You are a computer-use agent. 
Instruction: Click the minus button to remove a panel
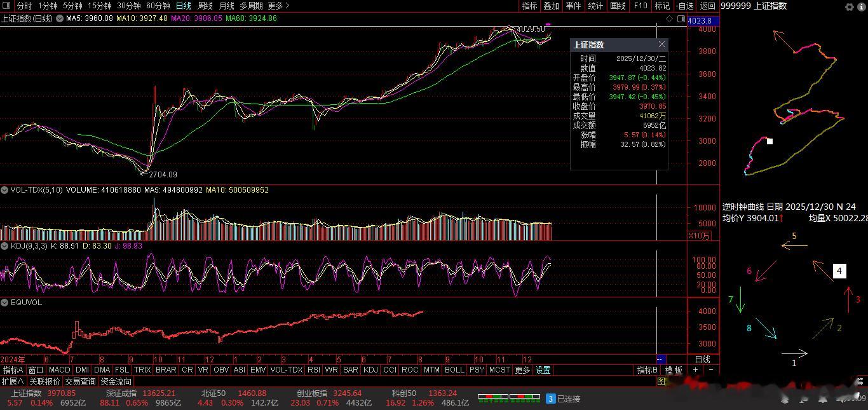click(x=710, y=370)
